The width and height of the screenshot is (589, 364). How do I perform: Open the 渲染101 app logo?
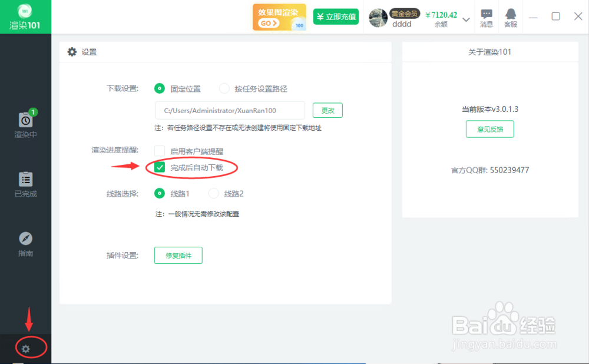pos(25,16)
